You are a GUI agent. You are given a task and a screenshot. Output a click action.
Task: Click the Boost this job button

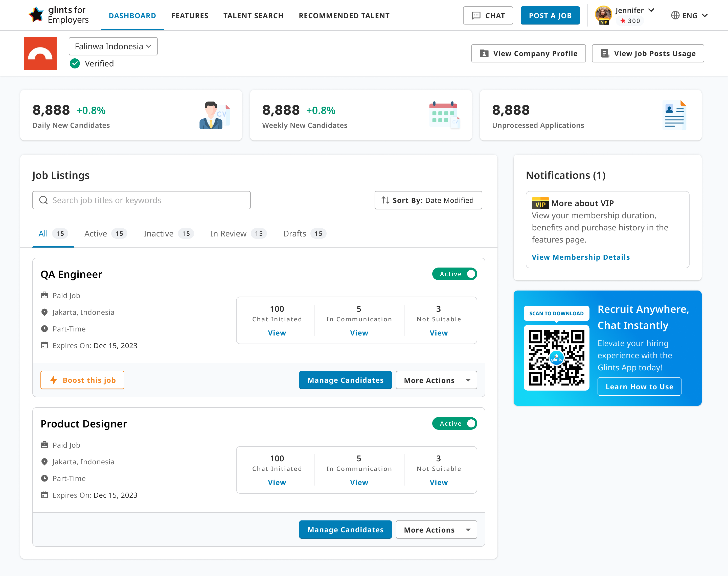[82, 380]
